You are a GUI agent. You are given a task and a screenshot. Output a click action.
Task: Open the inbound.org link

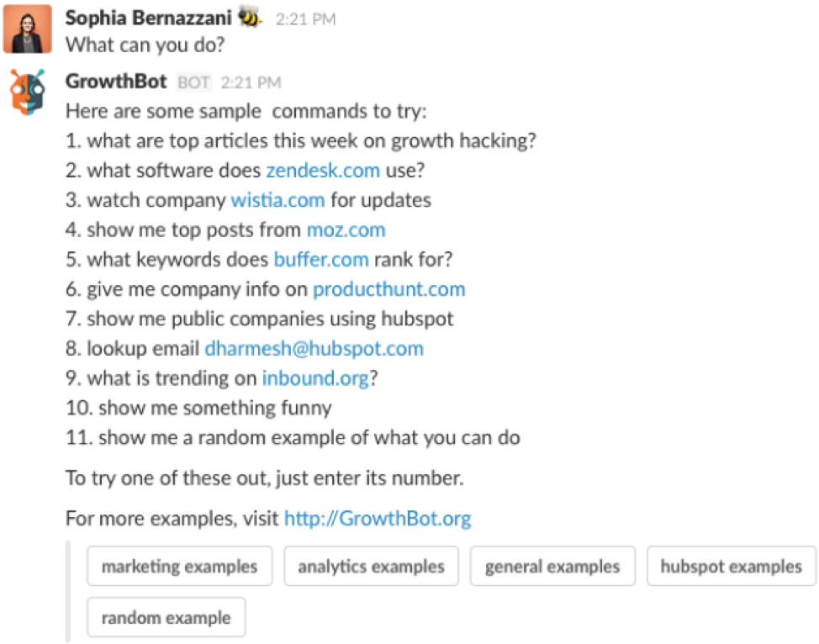click(x=315, y=378)
